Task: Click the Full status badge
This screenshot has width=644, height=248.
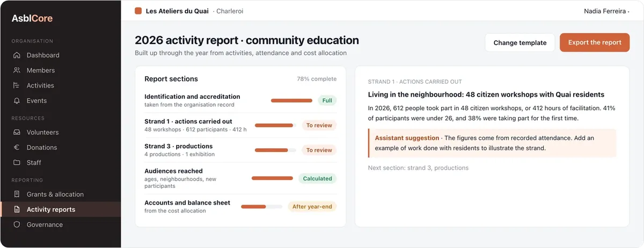Action: point(327,100)
